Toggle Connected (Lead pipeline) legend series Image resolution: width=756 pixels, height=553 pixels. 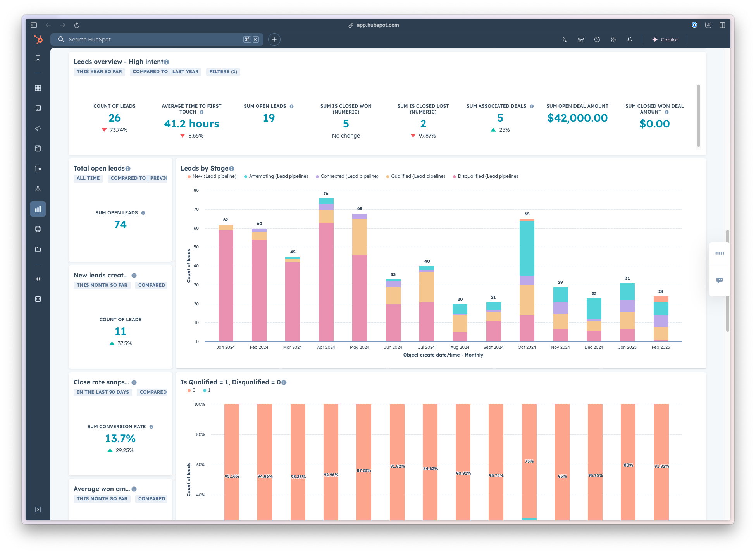(x=347, y=176)
